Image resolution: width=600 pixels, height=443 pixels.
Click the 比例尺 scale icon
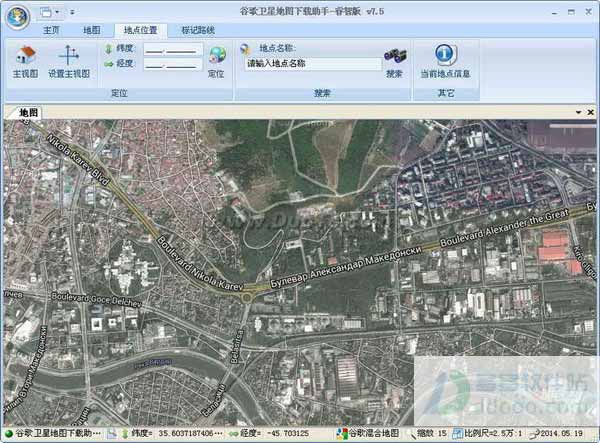point(457,434)
